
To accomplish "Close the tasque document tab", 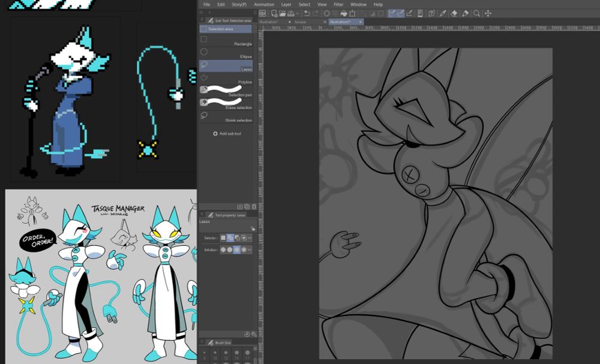I will (325, 22).
